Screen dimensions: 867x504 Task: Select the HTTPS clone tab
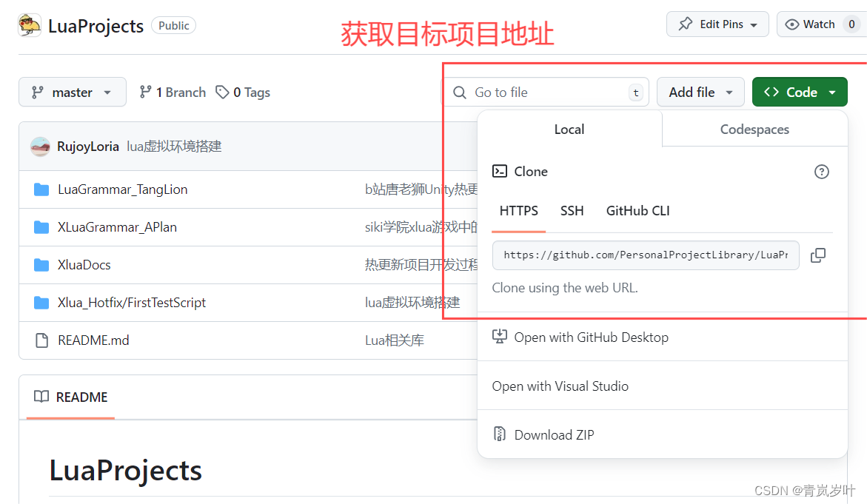tap(519, 211)
